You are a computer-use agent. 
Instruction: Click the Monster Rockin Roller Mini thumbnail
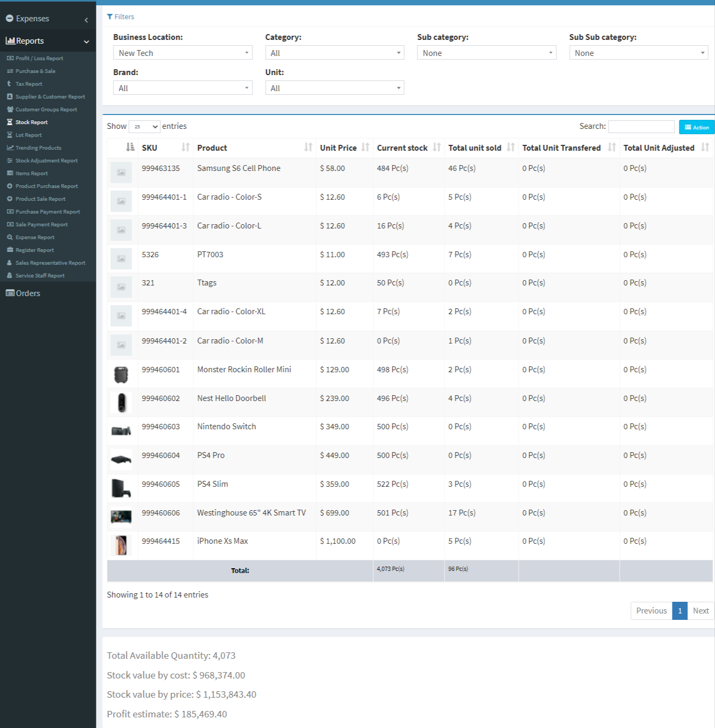[x=121, y=374]
